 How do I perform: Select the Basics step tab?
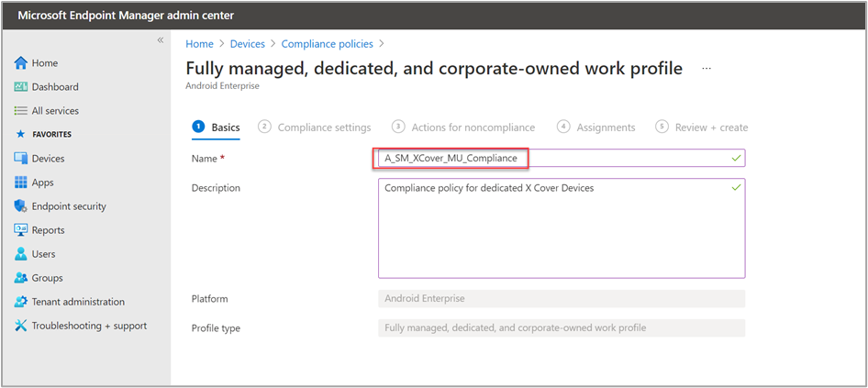tap(216, 127)
